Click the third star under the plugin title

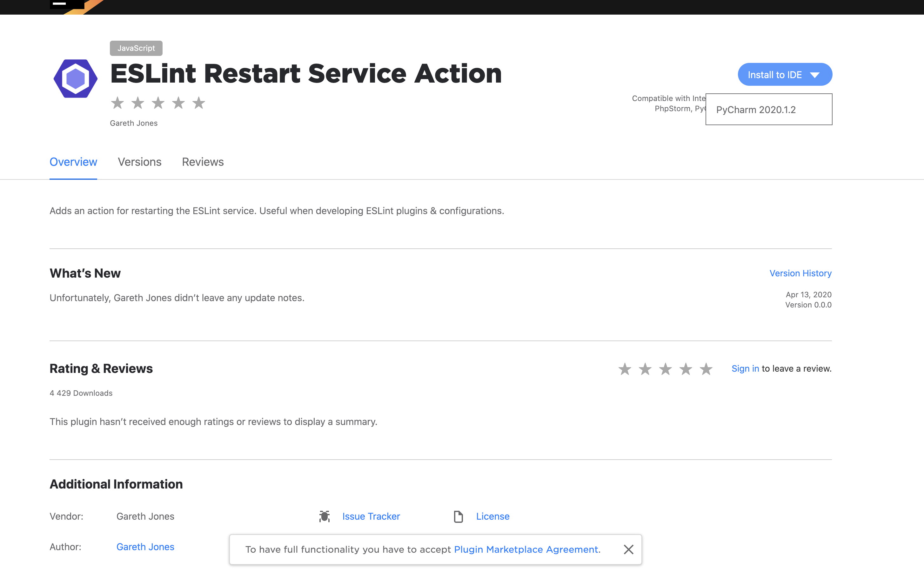pos(158,103)
